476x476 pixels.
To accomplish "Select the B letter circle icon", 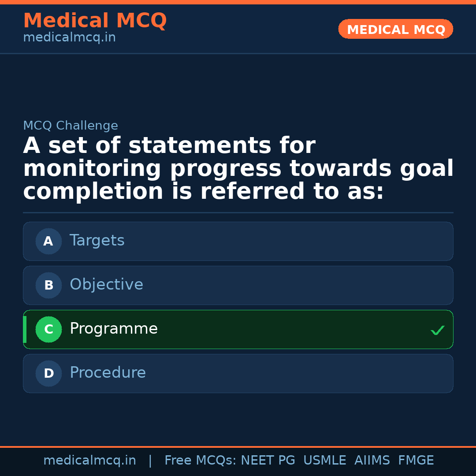I will tap(48, 285).
